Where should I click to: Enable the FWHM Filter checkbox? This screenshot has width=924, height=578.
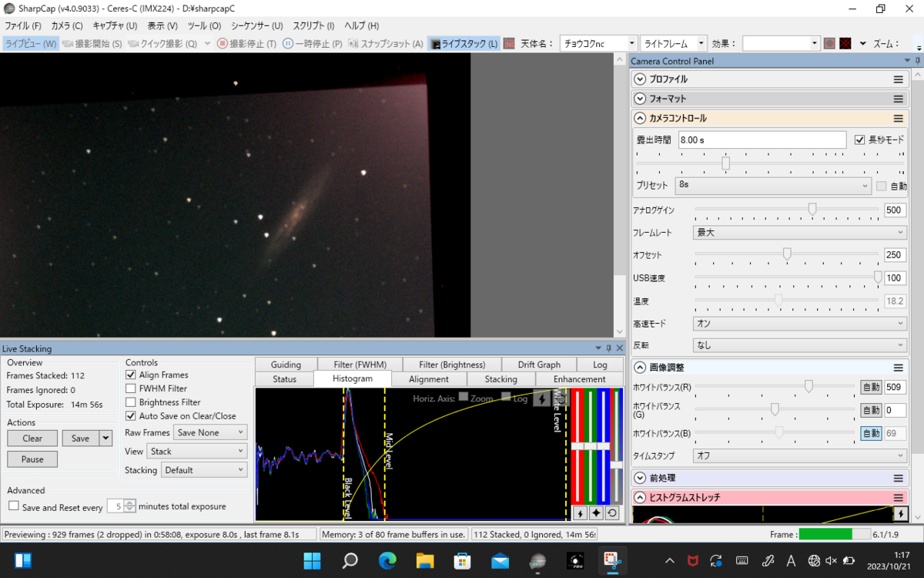pos(131,388)
